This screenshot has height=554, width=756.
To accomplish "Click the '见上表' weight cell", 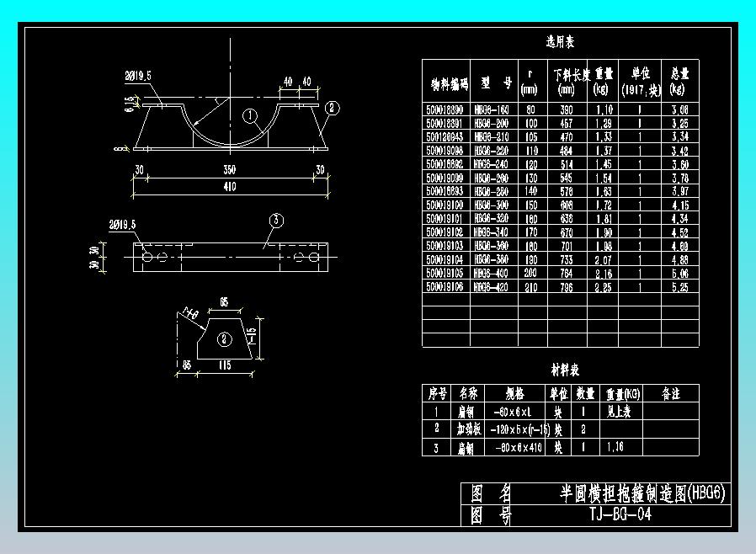I will tap(618, 411).
